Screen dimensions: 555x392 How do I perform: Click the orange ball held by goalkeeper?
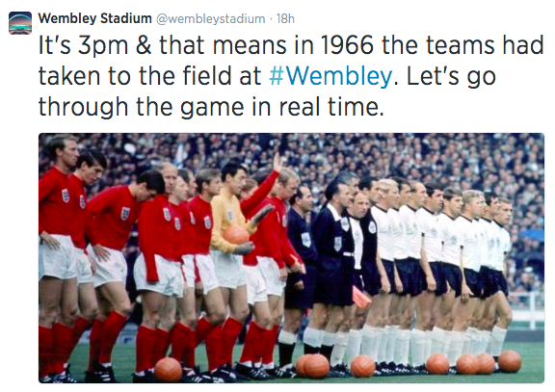click(236, 235)
